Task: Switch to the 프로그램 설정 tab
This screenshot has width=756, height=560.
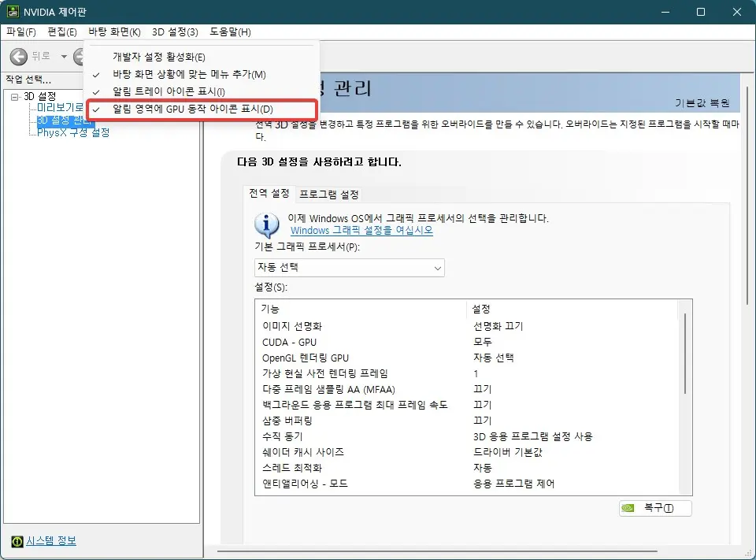Action: pos(328,194)
